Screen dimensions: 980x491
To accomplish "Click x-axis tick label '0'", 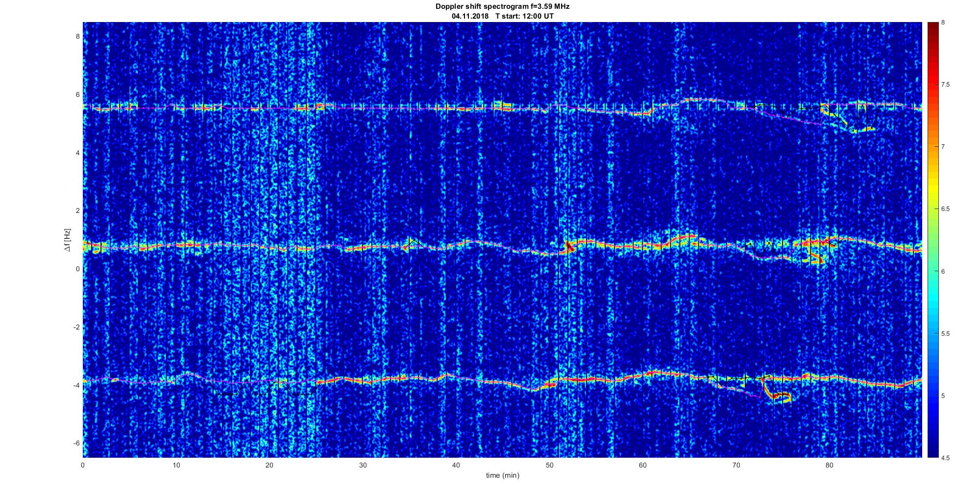I will (83, 465).
